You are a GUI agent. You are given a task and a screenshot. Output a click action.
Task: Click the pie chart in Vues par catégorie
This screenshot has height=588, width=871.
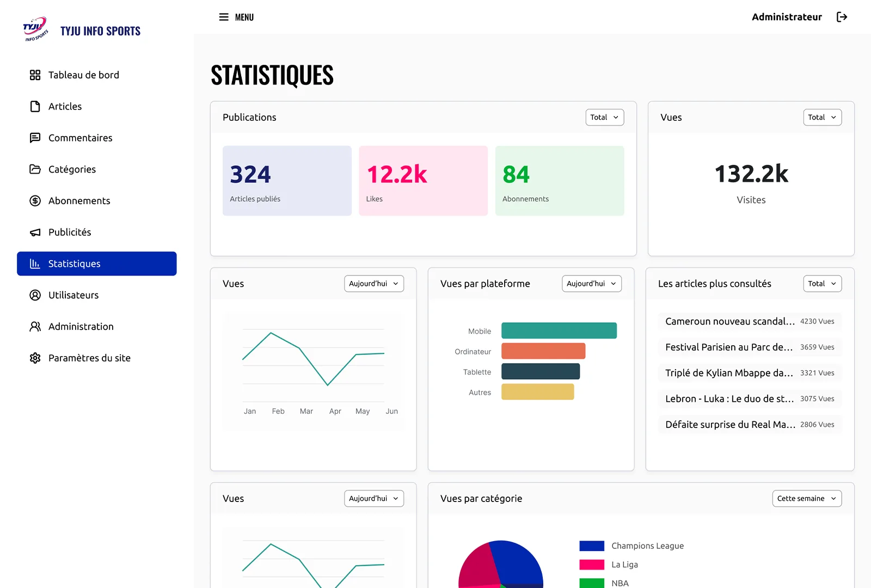[x=501, y=564]
